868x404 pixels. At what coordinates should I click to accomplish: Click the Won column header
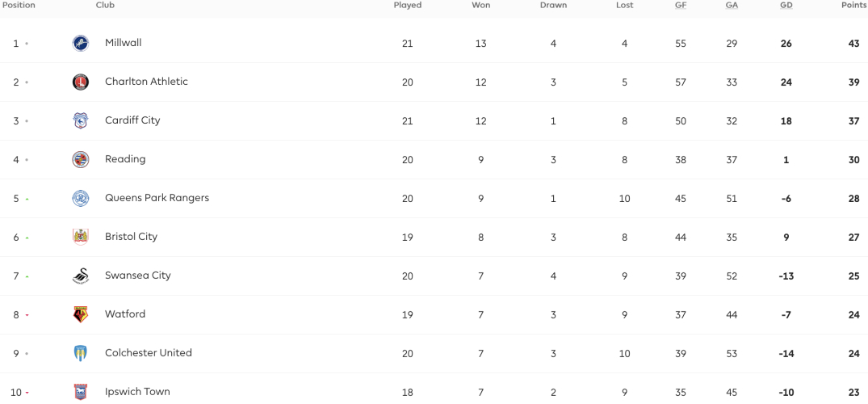480,6
